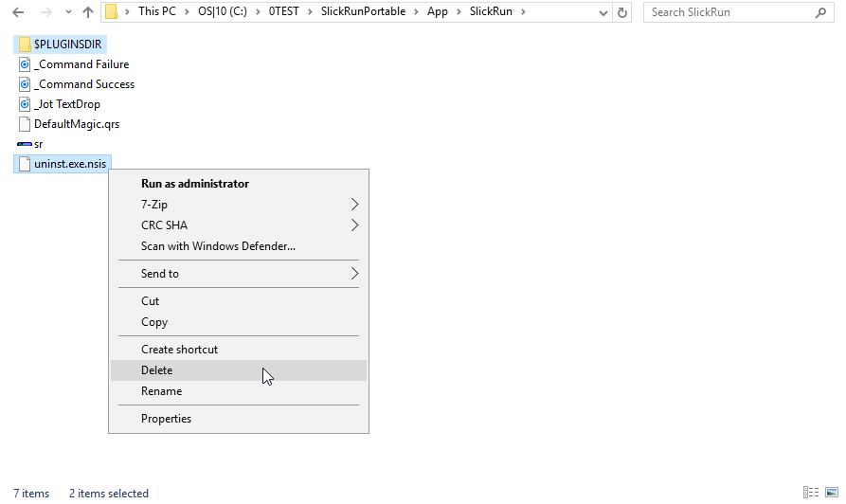The width and height of the screenshot is (846, 504).
Task: Choose Delete from context menu
Action: [239, 370]
